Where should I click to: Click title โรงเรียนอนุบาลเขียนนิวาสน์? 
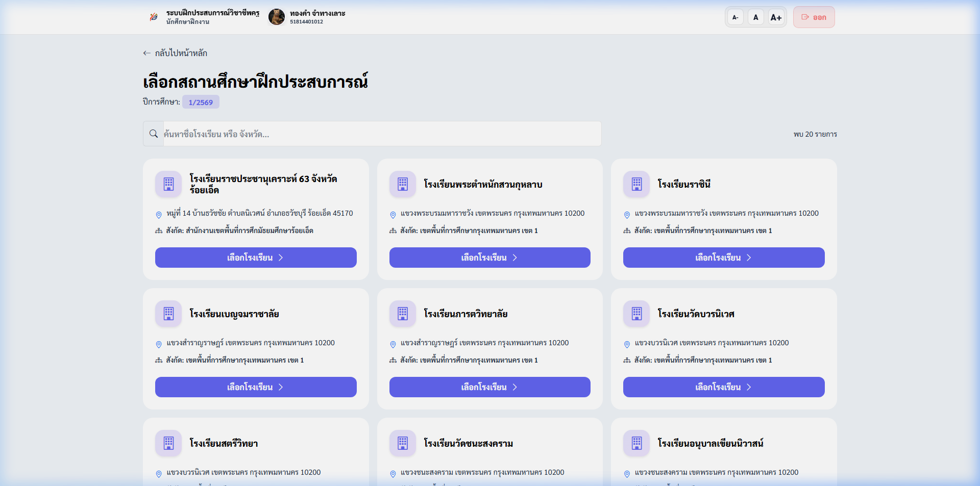710,443
